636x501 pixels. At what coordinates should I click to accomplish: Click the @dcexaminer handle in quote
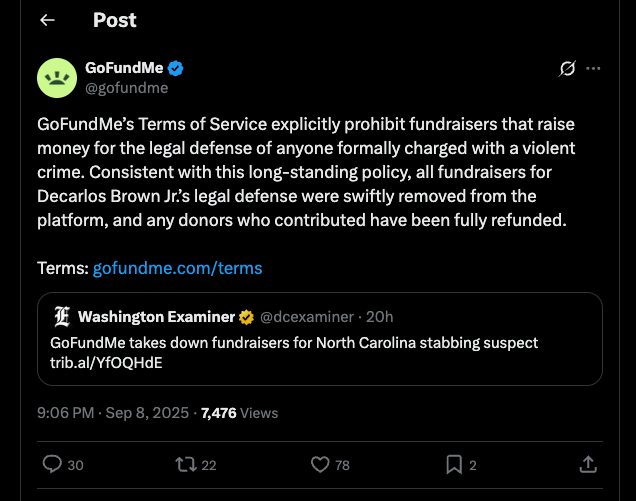[x=307, y=317]
